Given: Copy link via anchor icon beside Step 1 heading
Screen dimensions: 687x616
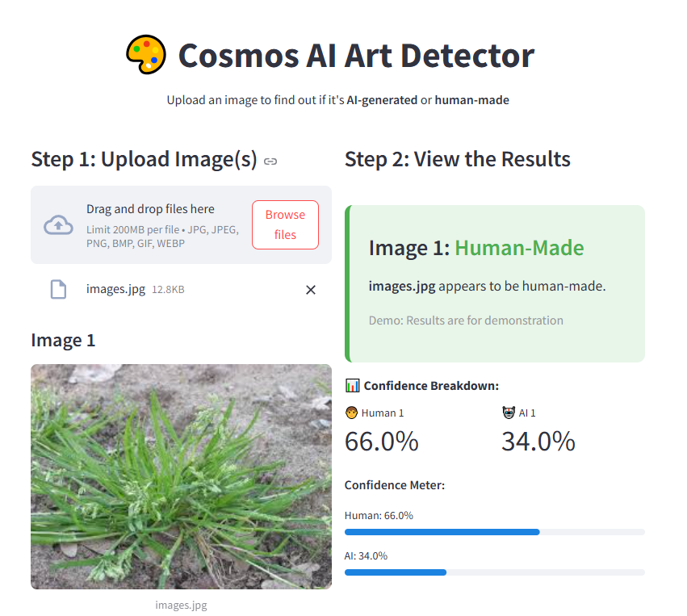Looking at the screenshot, I should [270, 161].
